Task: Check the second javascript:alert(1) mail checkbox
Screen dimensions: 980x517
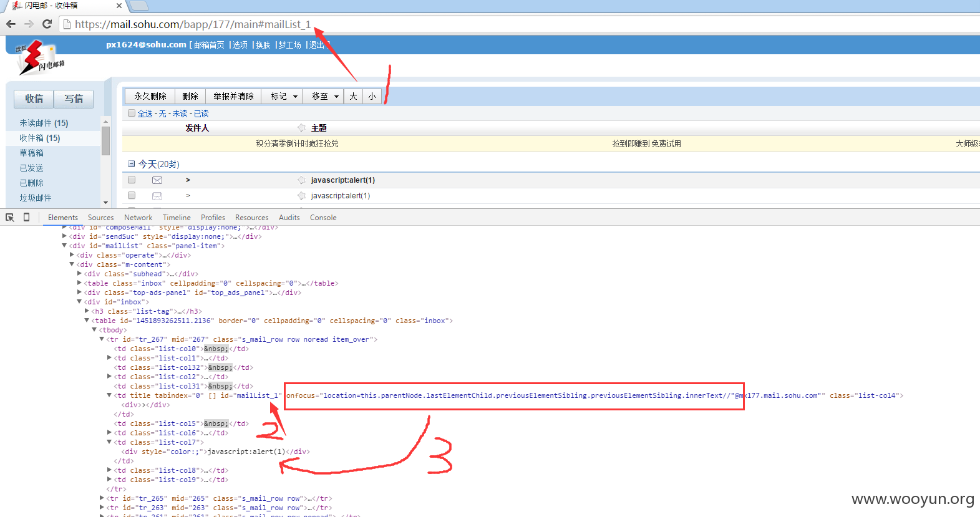Action: (132, 195)
